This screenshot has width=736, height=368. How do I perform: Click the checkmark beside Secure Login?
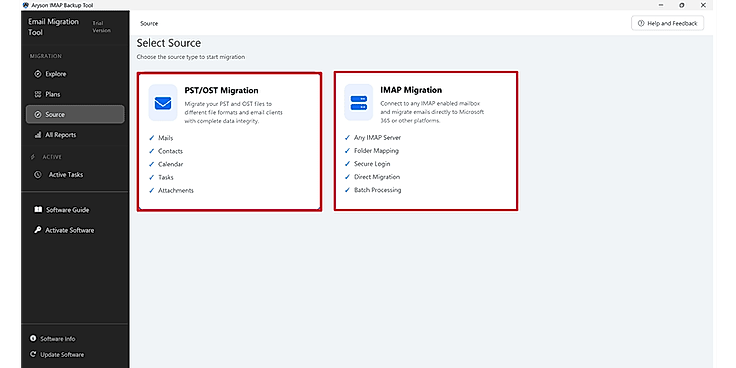tap(347, 164)
